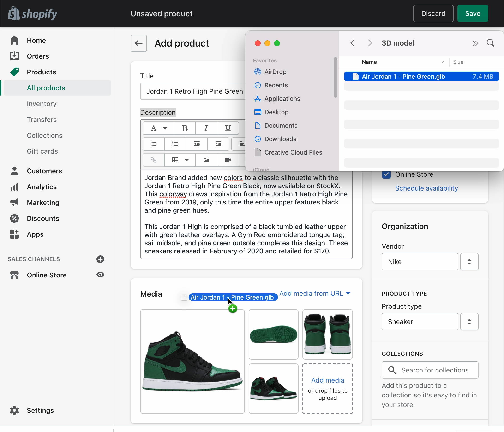
Task: Sort Finder list by Name column
Action: [x=369, y=62]
